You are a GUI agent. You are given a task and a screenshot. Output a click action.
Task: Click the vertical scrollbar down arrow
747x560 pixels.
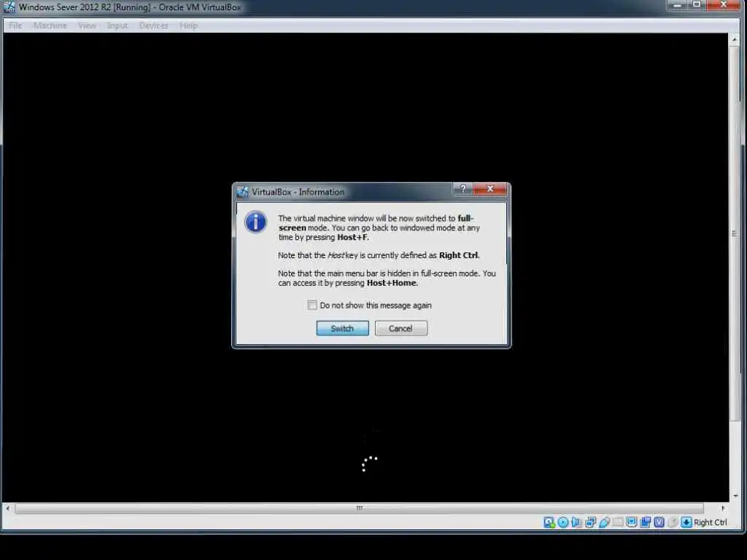[x=735, y=496]
